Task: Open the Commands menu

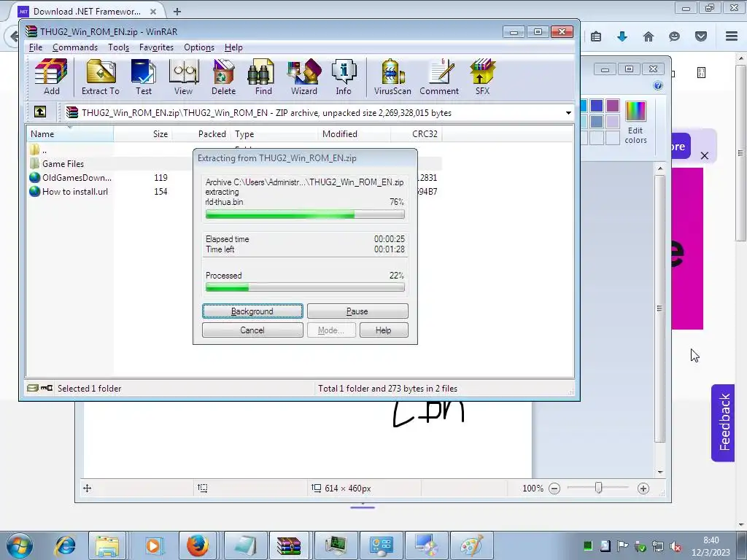Action: click(75, 47)
